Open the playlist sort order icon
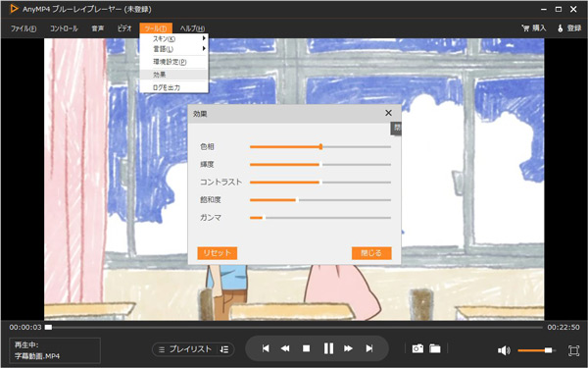The image size is (588, 368). (x=224, y=349)
